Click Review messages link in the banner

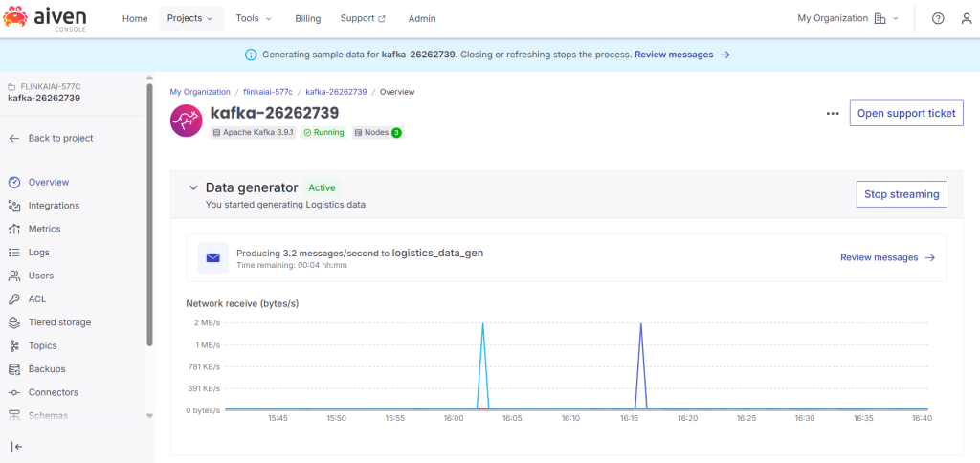(x=681, y=55)
